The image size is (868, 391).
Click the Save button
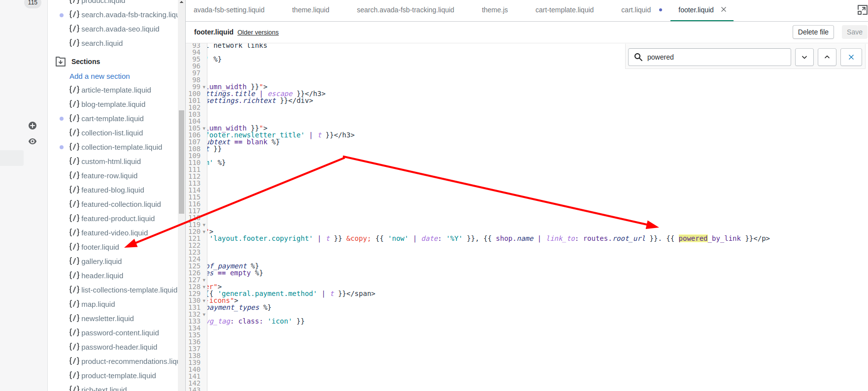tap(855, 32)
